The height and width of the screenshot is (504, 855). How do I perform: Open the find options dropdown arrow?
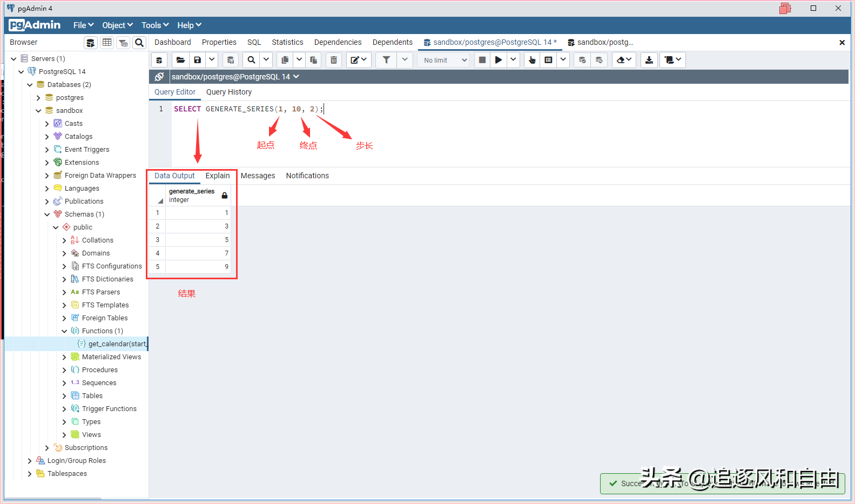pyautogui.click(x=266, y=60)
